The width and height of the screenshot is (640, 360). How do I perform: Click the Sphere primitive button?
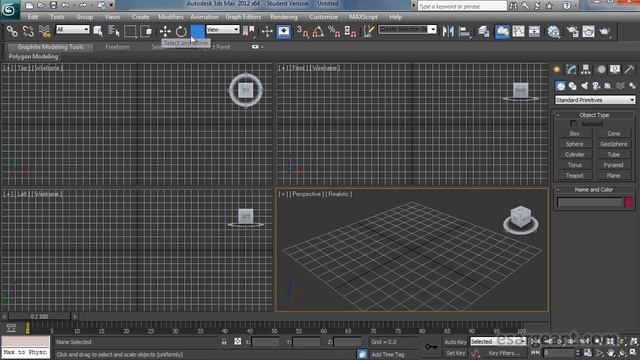574,144
